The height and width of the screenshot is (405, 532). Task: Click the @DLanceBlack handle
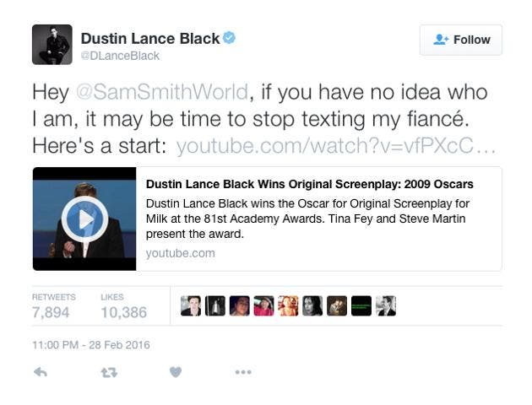pyautogui.click(x=120, y=56)
